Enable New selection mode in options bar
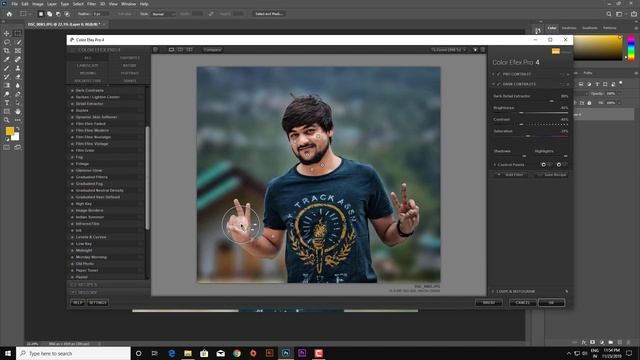This screenshot has width=640, height=360. [x=41, y=14]
